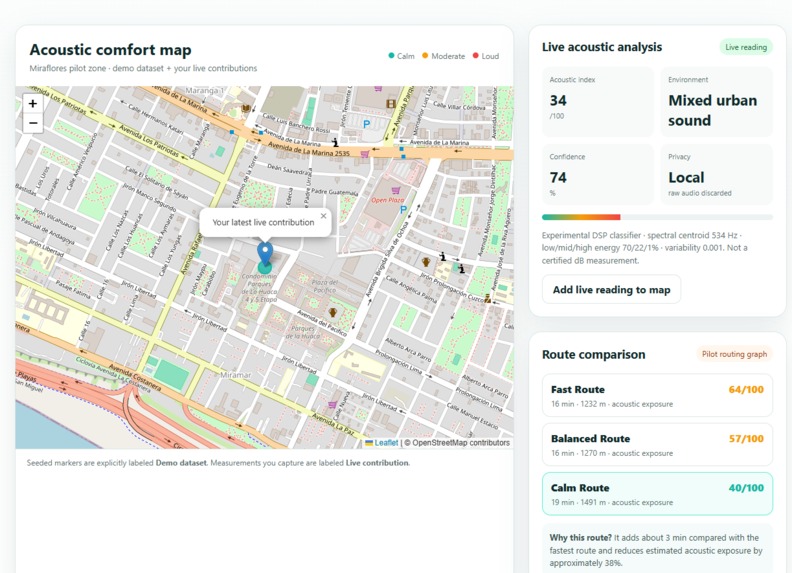Click the Confidence value 74

pyautogui.click(x=558, y=178)
